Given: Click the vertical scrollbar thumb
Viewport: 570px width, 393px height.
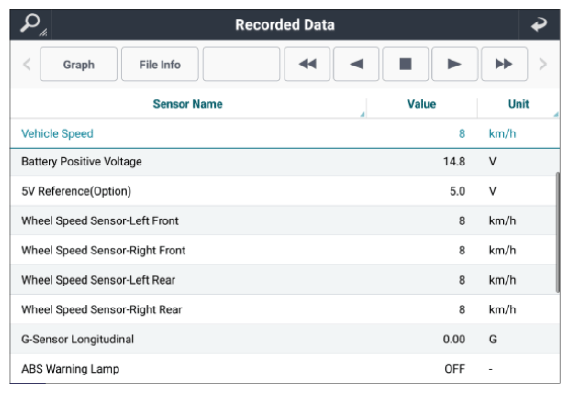Looking at the screenshot, I should point(558,232).
